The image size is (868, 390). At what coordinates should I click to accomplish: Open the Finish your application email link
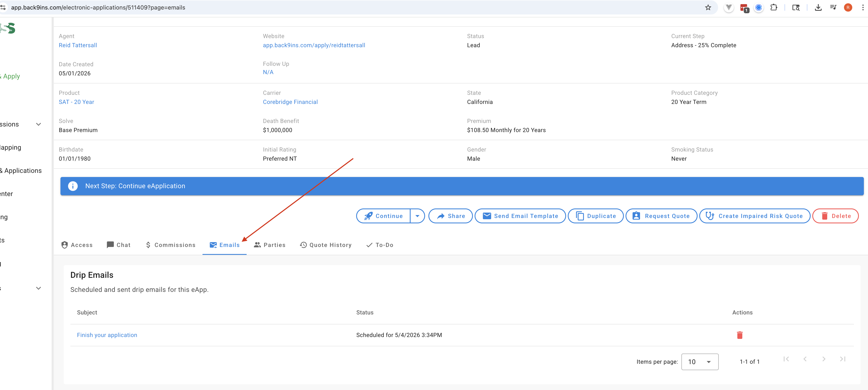coord(107,335)
